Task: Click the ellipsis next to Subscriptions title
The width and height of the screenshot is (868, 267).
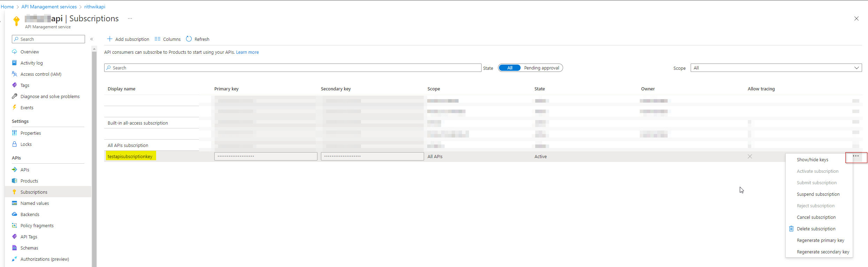Action: coord(130,18)
